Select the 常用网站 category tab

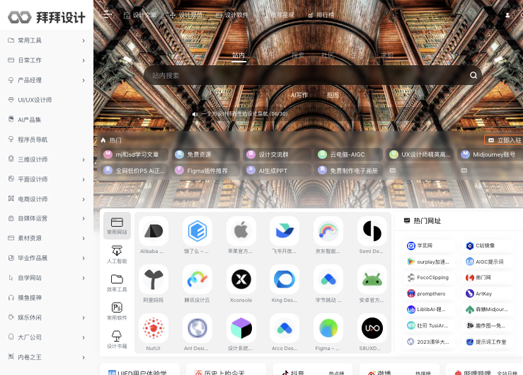pos(117,226)
